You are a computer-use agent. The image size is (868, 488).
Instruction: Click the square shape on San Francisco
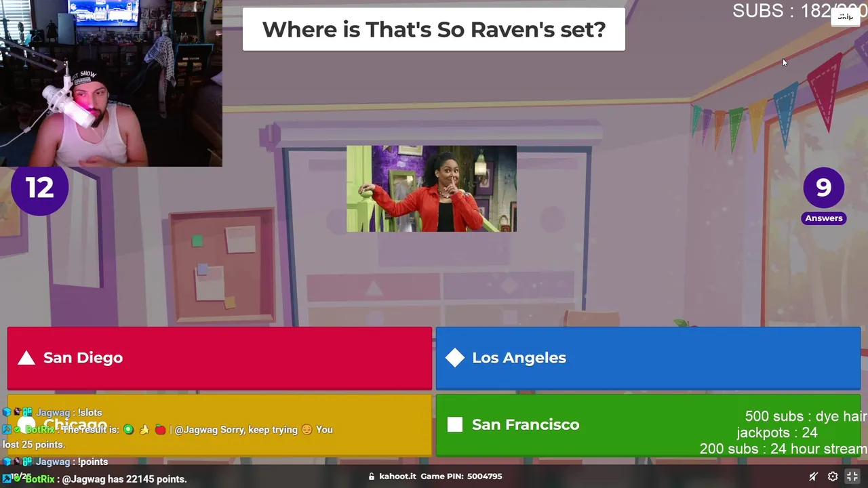pyautogui.click(x=455, y=424)
